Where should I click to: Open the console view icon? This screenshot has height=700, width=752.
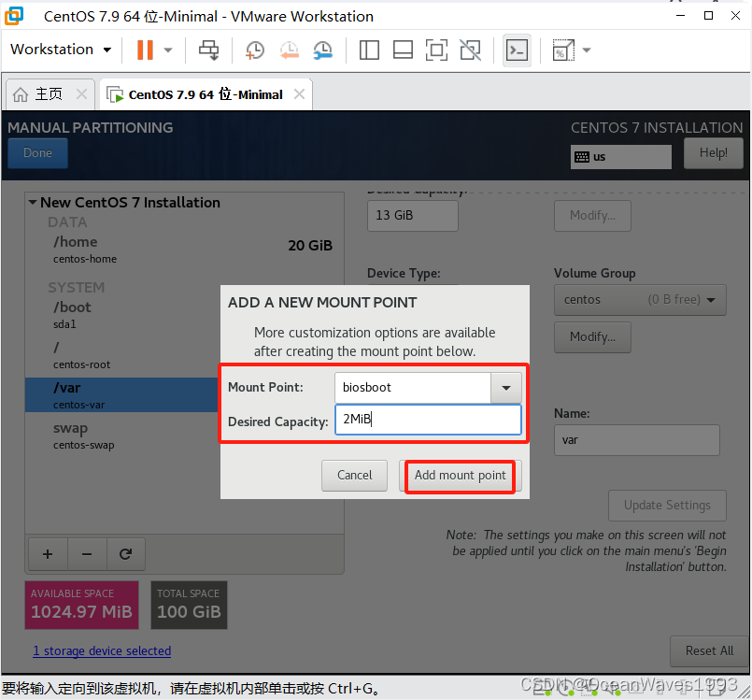[517, 50]
